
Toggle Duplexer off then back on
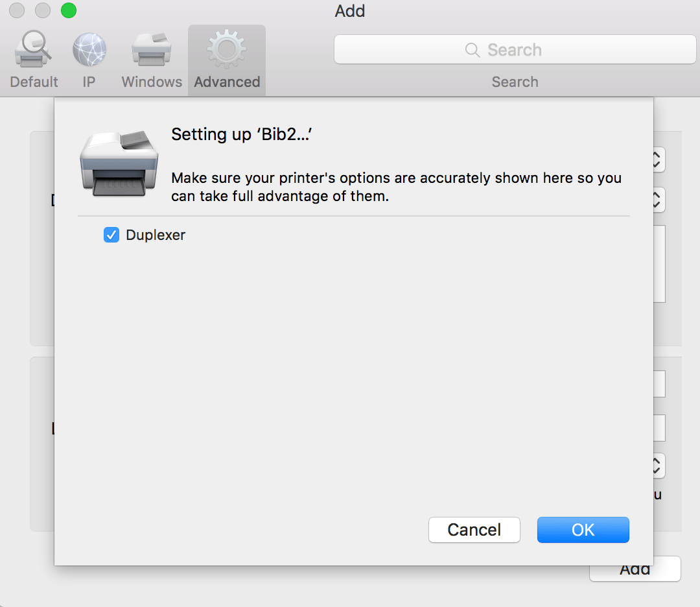point(111,235)
